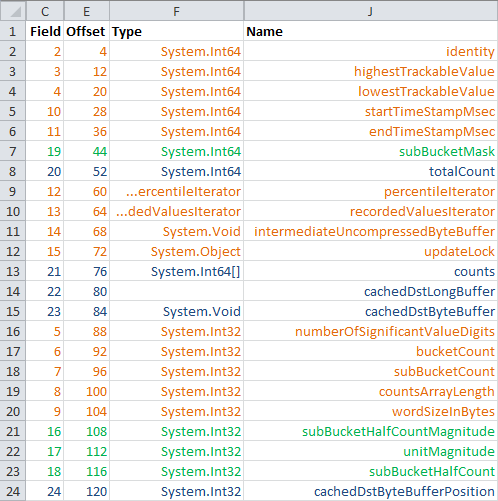498x501 pixels.
Task: Click the Type header cell
Action: (x=177, y=31)
